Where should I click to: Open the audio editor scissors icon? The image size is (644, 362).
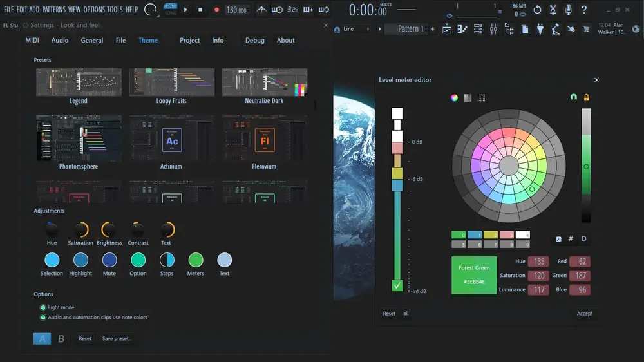(553, 10)
